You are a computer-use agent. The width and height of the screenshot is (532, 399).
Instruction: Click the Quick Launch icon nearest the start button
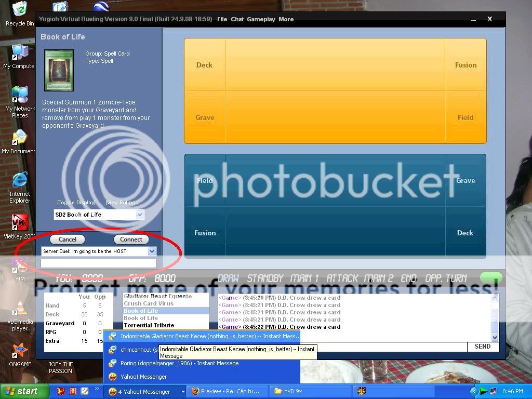pos(61,391)
